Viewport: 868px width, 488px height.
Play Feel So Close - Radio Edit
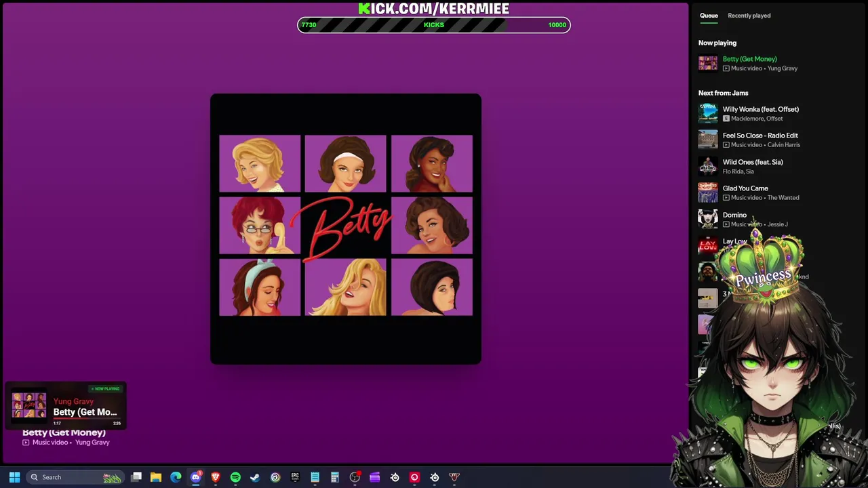pos(759,136)
